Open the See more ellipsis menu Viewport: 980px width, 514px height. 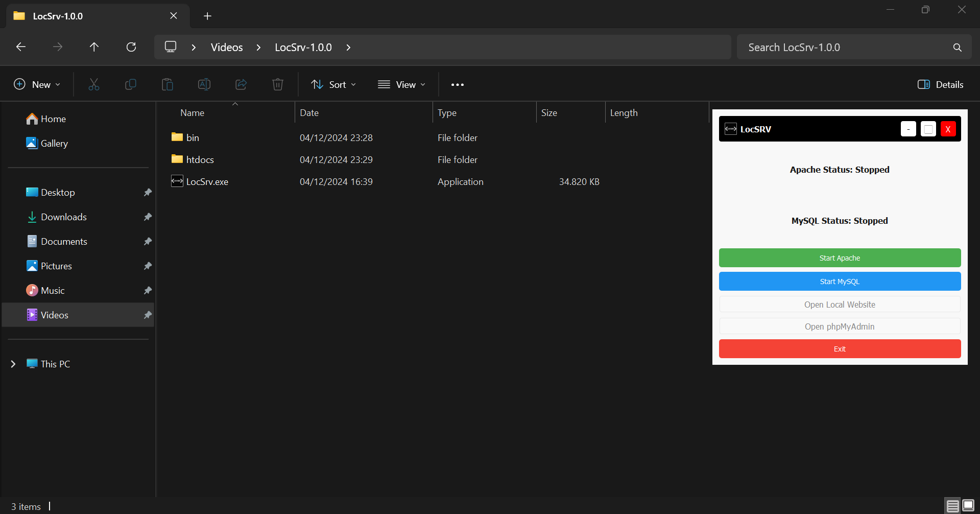458,85
